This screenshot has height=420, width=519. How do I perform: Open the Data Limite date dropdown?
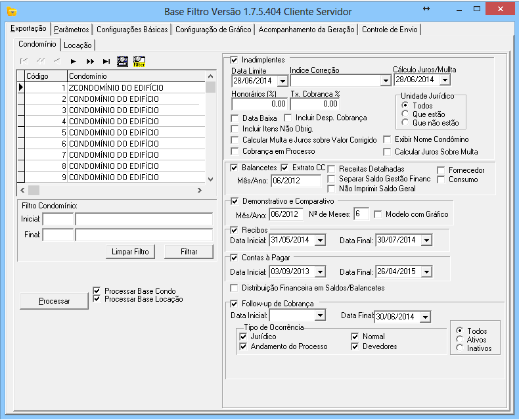(x=282, y=81)
